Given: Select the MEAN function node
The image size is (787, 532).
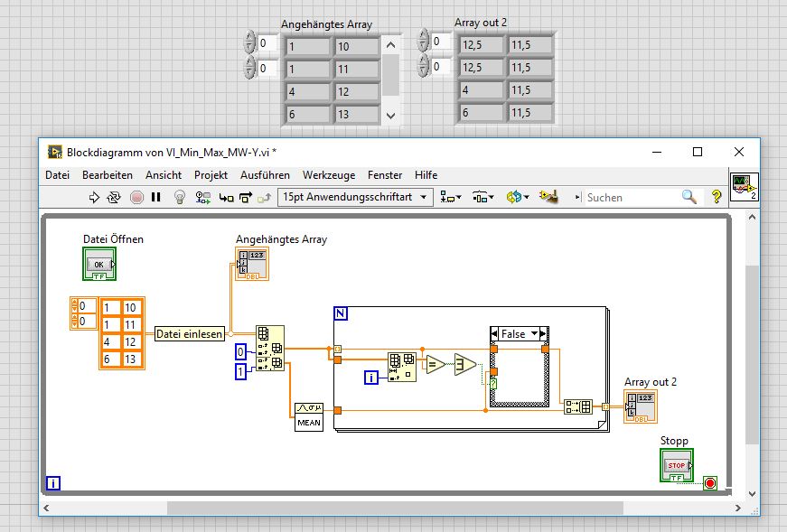Looking at the screenshot, I should 308,416.
